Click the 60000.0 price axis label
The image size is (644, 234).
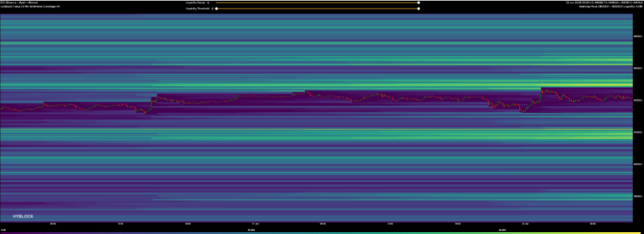(638, 164)
